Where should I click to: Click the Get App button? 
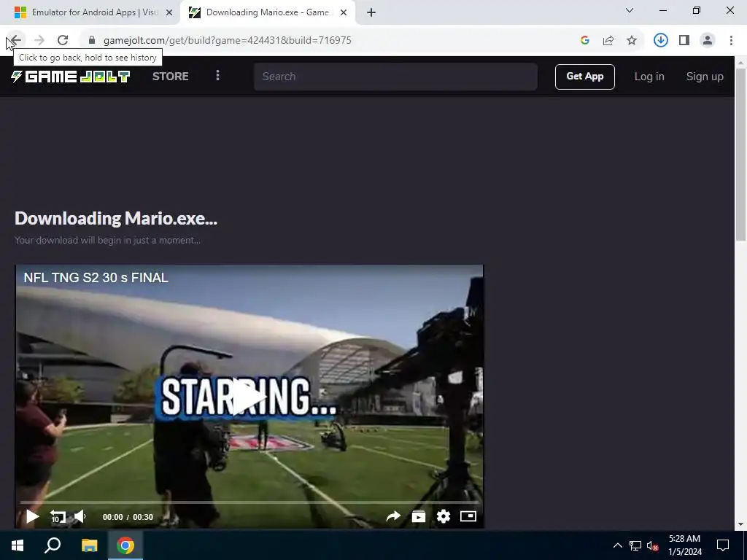pos(584,77)
